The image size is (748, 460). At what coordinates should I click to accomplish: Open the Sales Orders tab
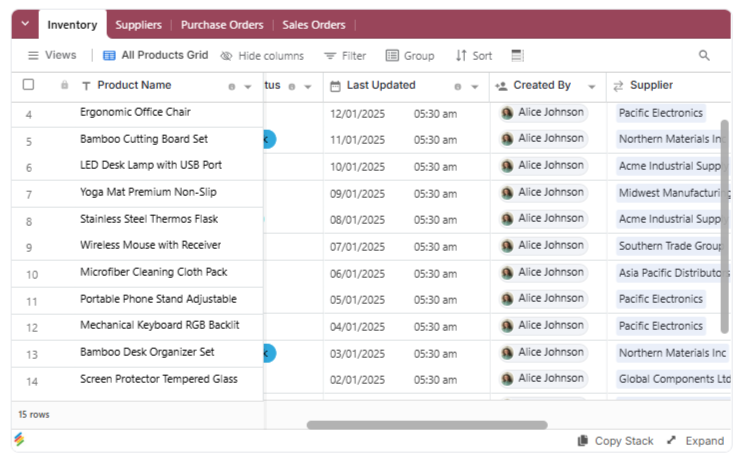pos(313,25)
